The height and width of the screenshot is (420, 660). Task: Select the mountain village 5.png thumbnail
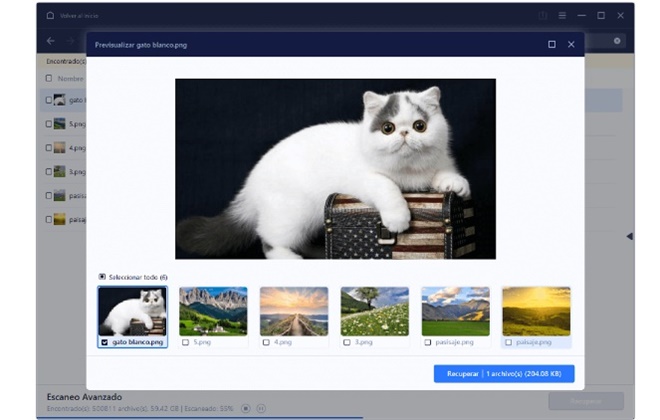(x=213, y=311)
